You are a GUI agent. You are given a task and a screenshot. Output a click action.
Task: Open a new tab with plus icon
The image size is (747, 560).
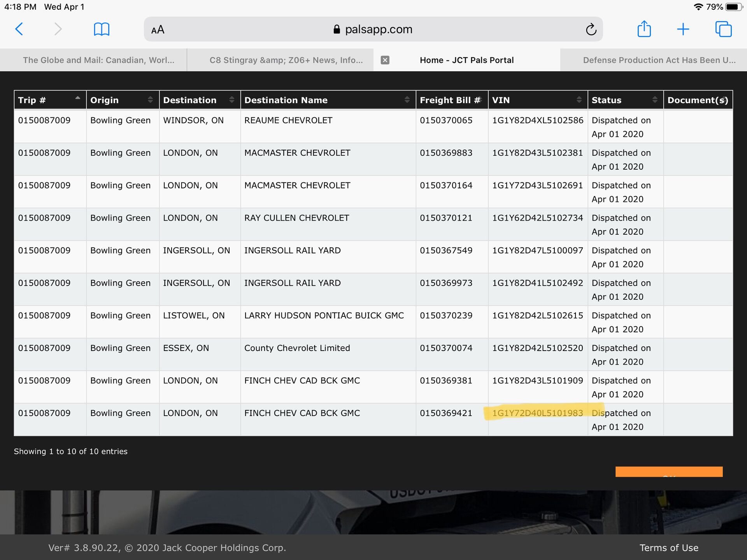point(683,29)
